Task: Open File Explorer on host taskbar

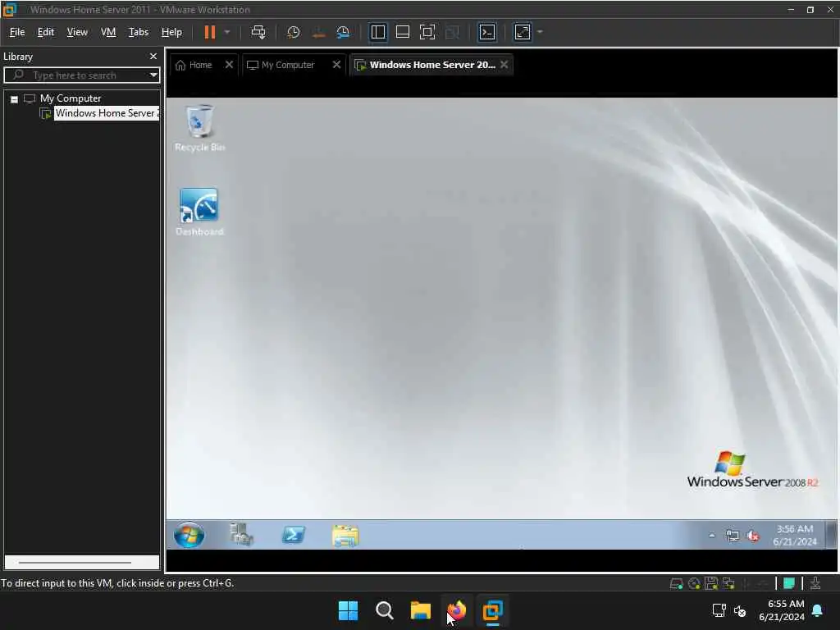Action: coord(421,610)
